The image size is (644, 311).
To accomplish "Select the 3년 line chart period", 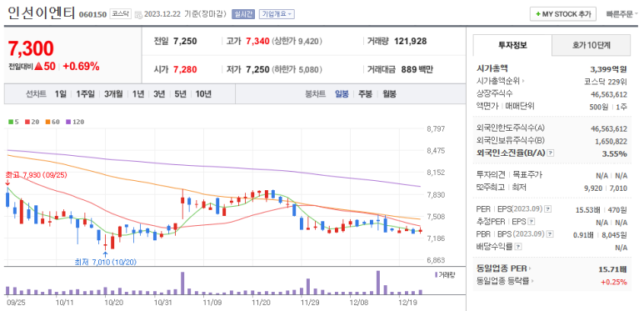I will [x=159, y=94].
